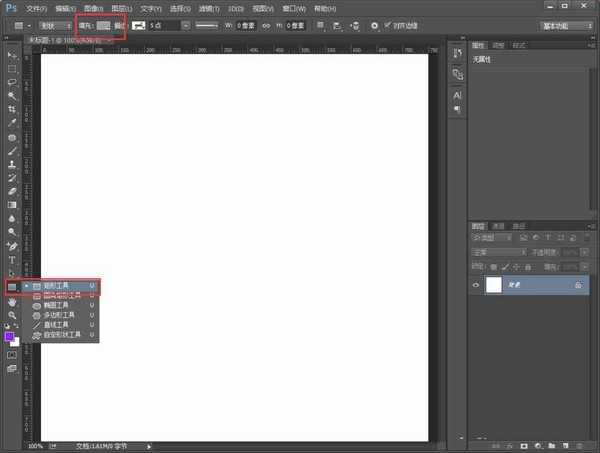This screenshot has height=453, width=600.
Task: Toggle the link width and height icon
Action: point(265,24)
